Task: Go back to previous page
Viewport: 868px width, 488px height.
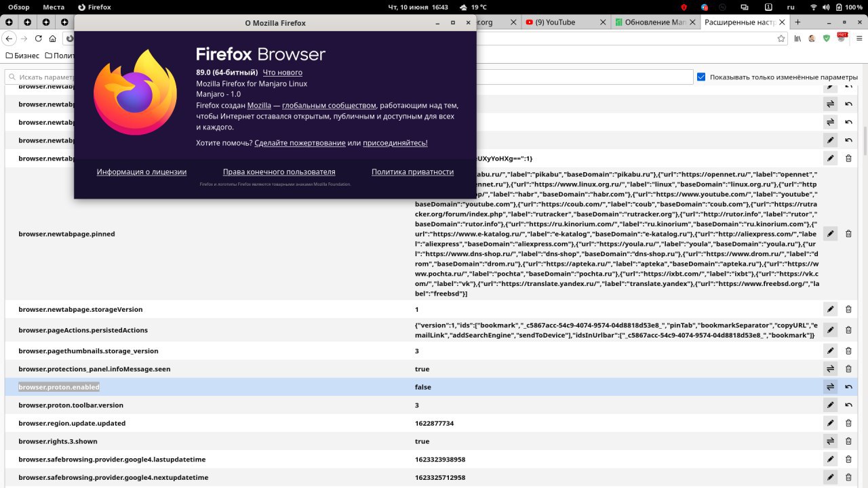Action: click(10, 39)
